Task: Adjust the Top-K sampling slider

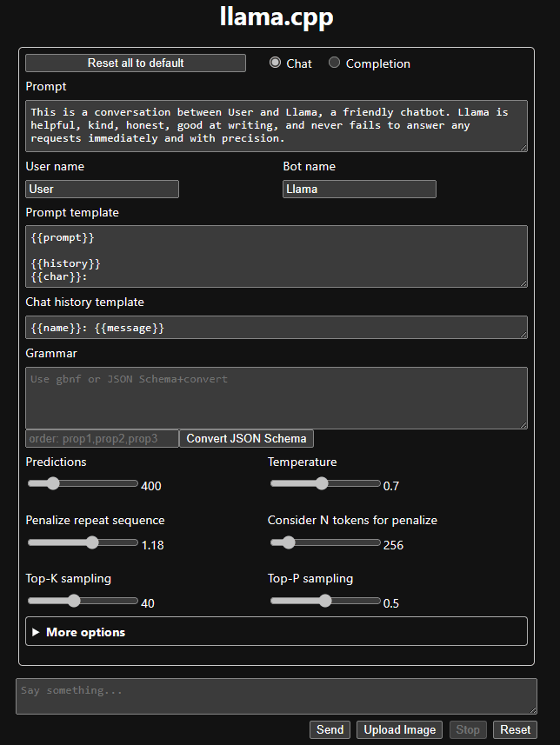Action: (x=83, y=601)
